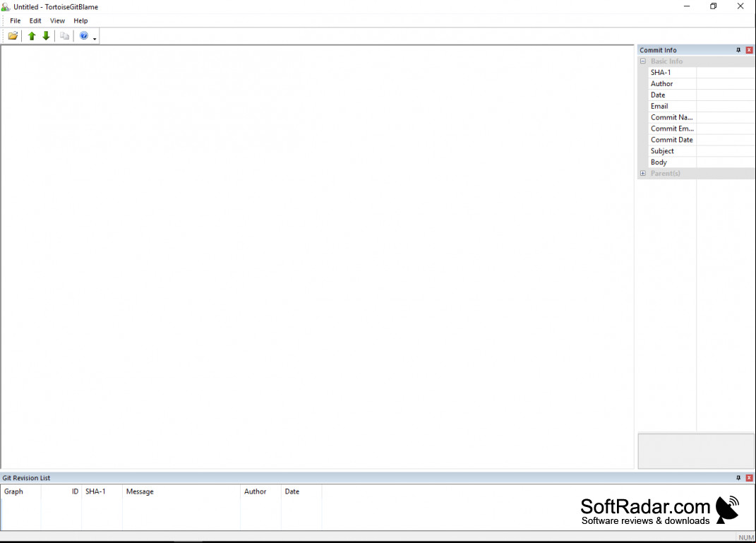Sort revision list by Author column

pyautogui.click(x=261, y=491)
